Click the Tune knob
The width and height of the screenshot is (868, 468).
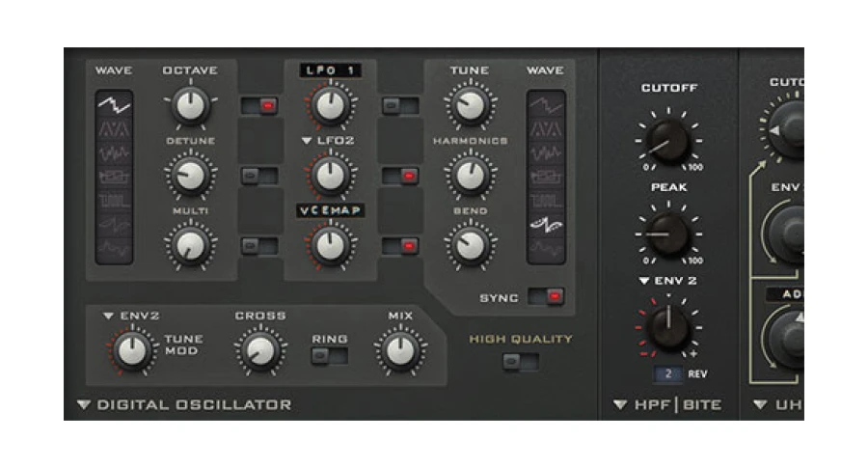click(x=471, y=105)
